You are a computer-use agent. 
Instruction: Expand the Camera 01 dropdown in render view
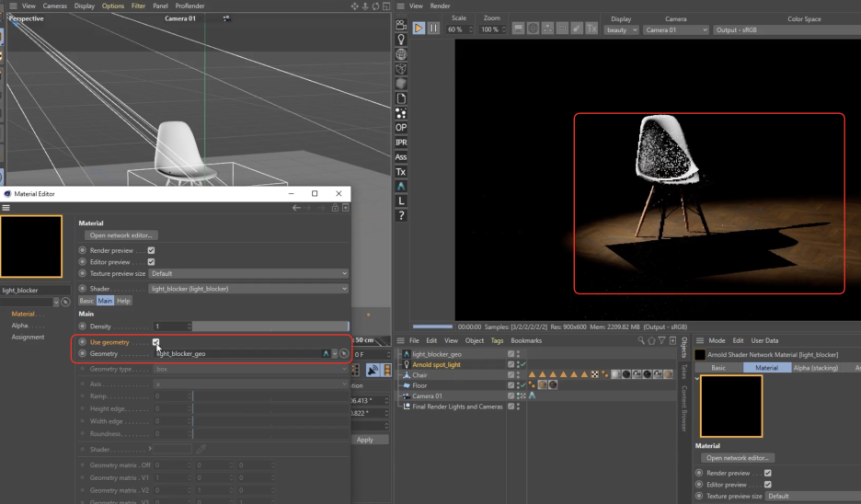point(676,29)
